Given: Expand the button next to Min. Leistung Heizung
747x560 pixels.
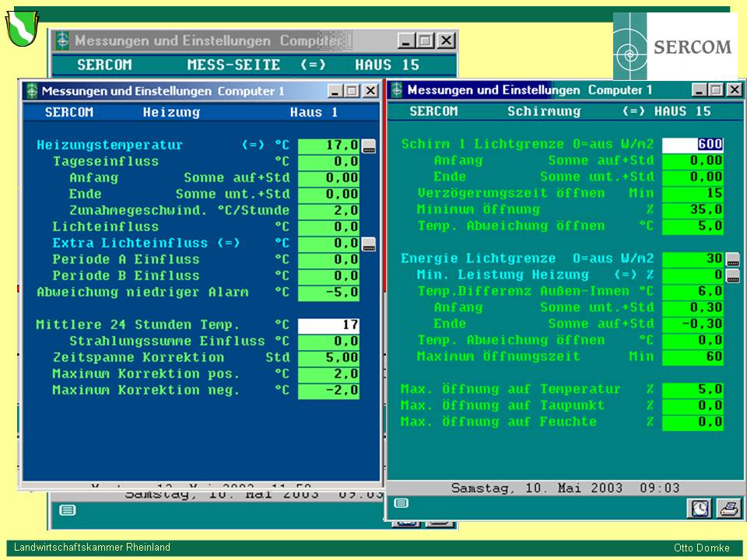Looking at the screenshot, I should tap(732, 275).
